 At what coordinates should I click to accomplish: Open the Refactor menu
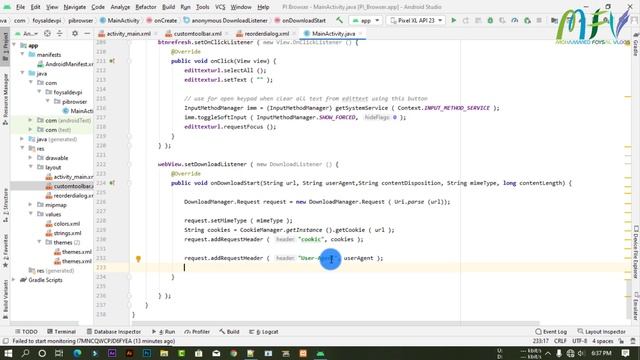click(x=146, y=7)
